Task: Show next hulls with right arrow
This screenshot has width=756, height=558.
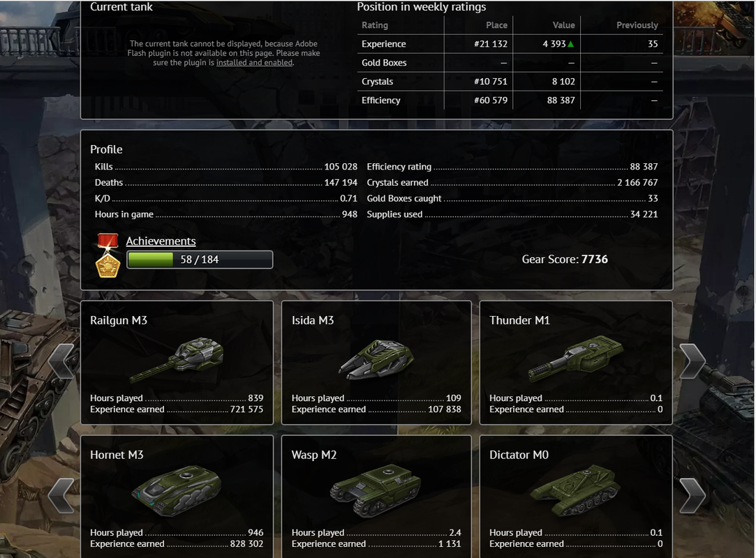Action: pyautogui.click(x=692, y=495)
